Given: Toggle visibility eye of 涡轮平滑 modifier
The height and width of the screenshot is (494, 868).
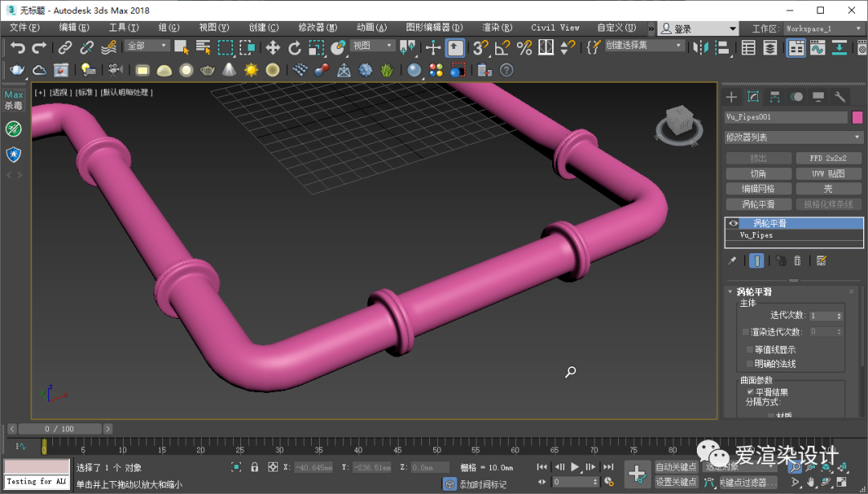Looking at the screenshot, I should 734,223.
